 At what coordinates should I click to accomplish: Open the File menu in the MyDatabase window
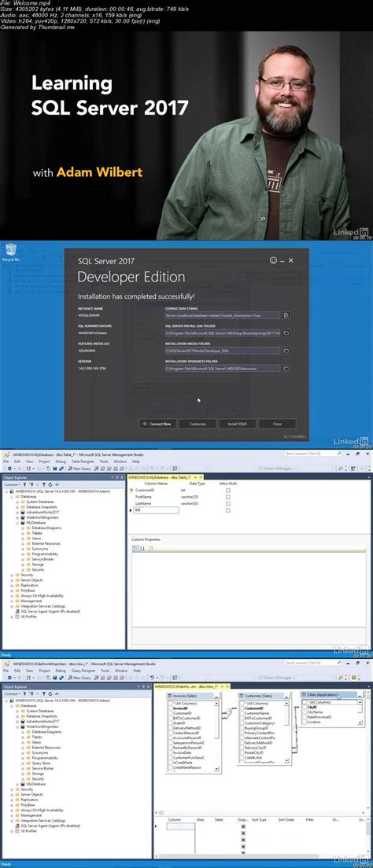pyautogui.click(x=6, y=461)
